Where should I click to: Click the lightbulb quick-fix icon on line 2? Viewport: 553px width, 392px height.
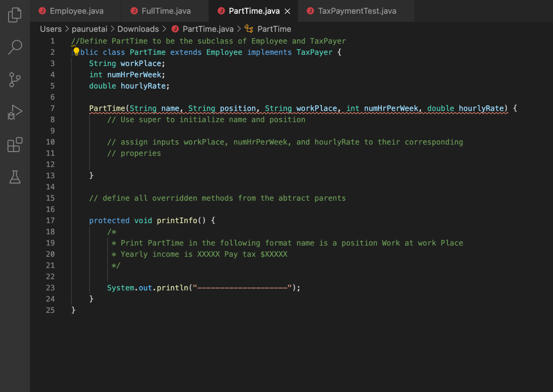tap(76, 52)
